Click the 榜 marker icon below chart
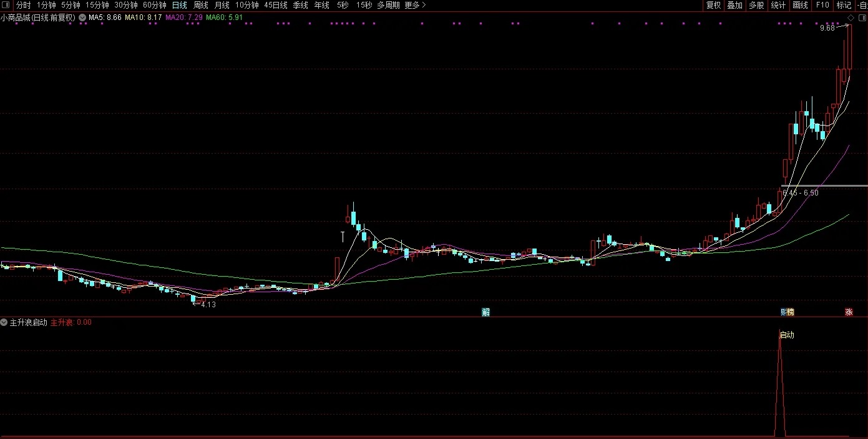The width and height of the screenshot is (868, 439). 791,312
